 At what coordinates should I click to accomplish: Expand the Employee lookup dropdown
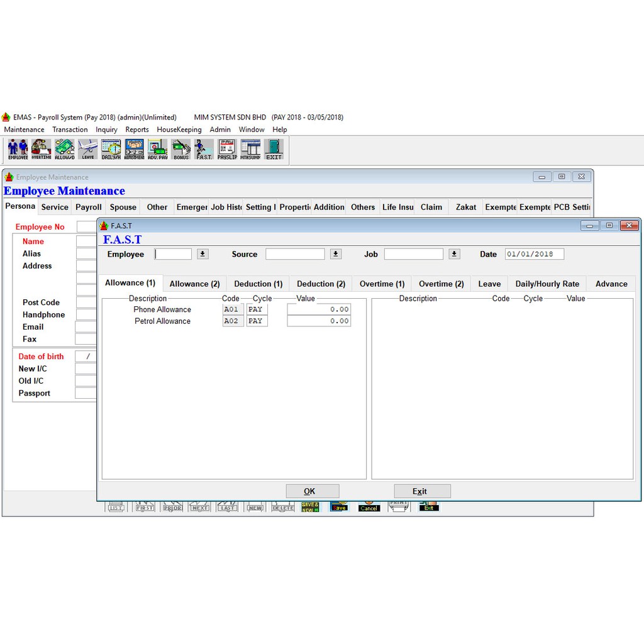tap(203, 254)
